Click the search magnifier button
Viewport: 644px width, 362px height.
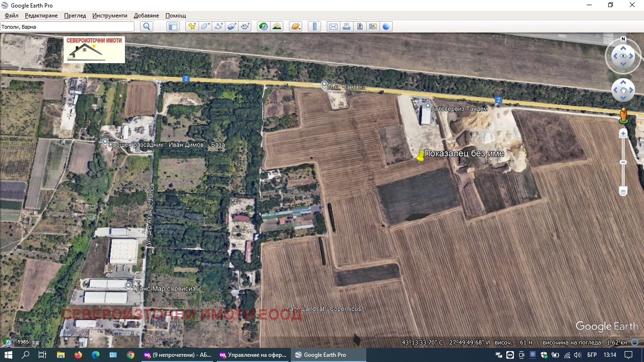click(x=147, y=26)
